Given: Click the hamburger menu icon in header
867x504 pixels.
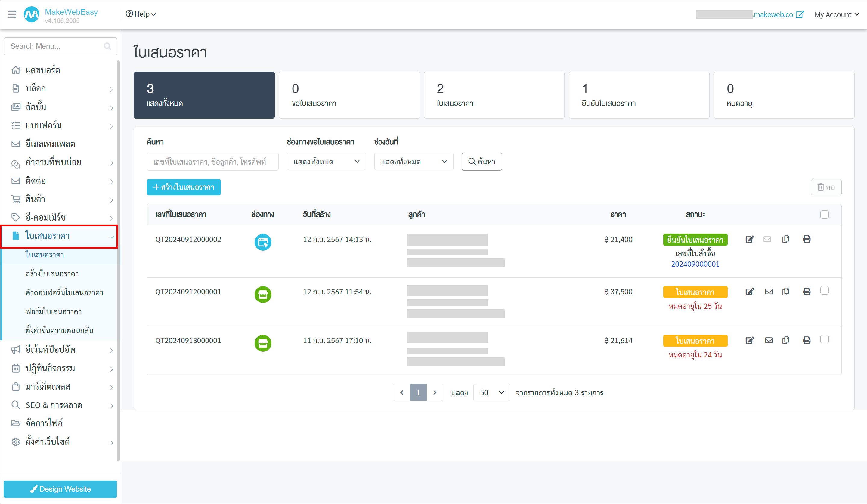Looking at the screenshot, I should (x=12, y=14).
